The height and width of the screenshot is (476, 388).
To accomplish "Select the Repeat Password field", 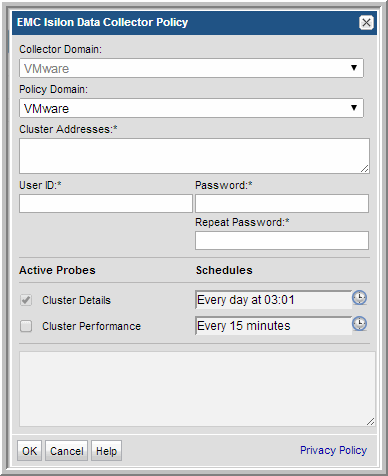I will (282, 240).
